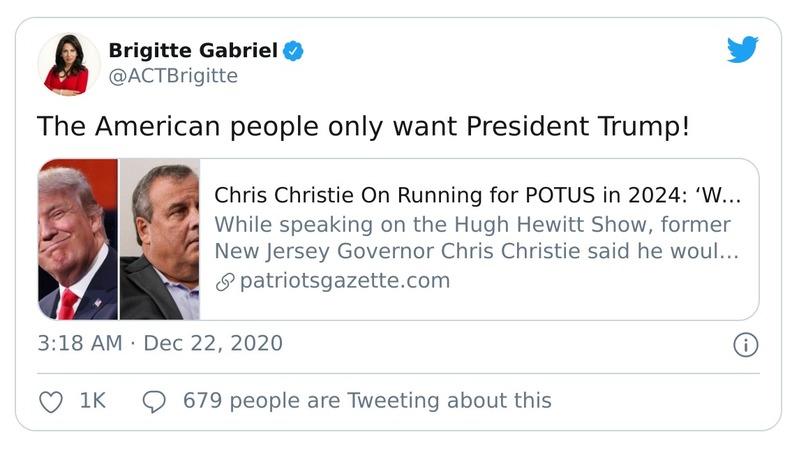The image size is (799, 453).
Task: Click the 'While speaking on the Hugh Hewitt Show' description
Action: 472,224
